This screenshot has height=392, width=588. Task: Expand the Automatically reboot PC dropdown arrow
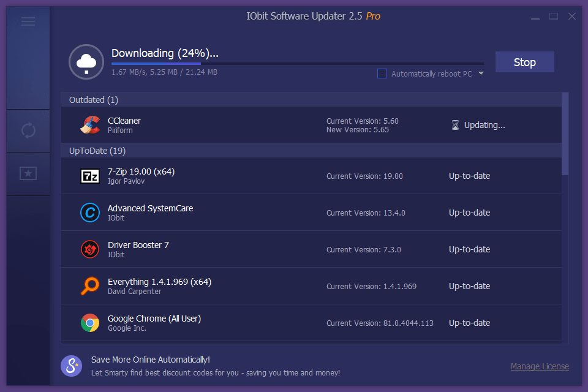point(481,73)
